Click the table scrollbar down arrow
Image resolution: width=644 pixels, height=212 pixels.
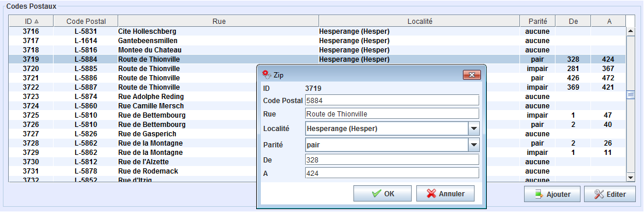coord(631,177)
